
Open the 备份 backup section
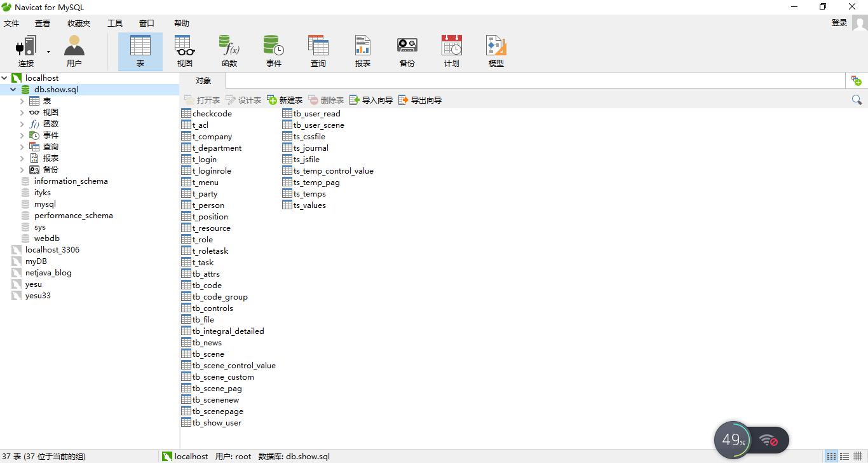[x=407, y=52]
